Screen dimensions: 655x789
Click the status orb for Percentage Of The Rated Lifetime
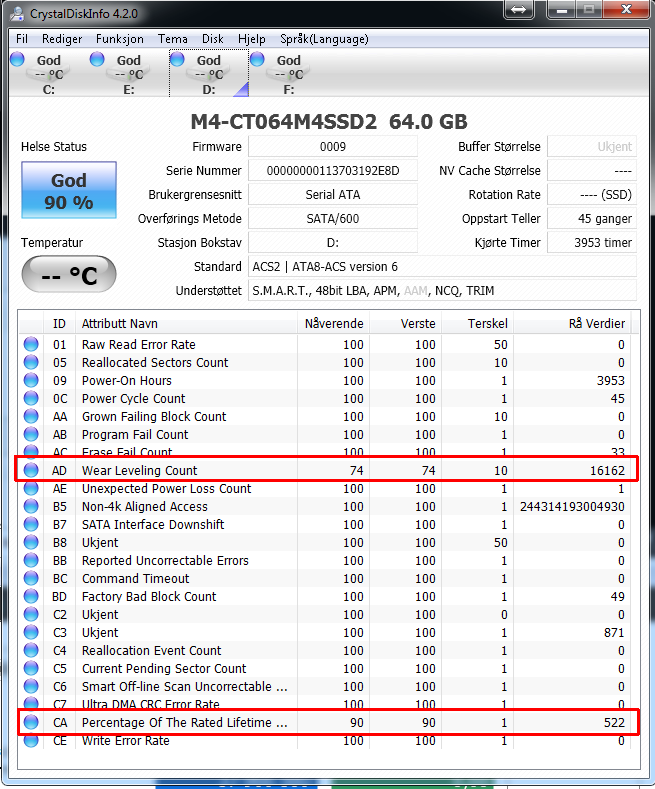31,722
